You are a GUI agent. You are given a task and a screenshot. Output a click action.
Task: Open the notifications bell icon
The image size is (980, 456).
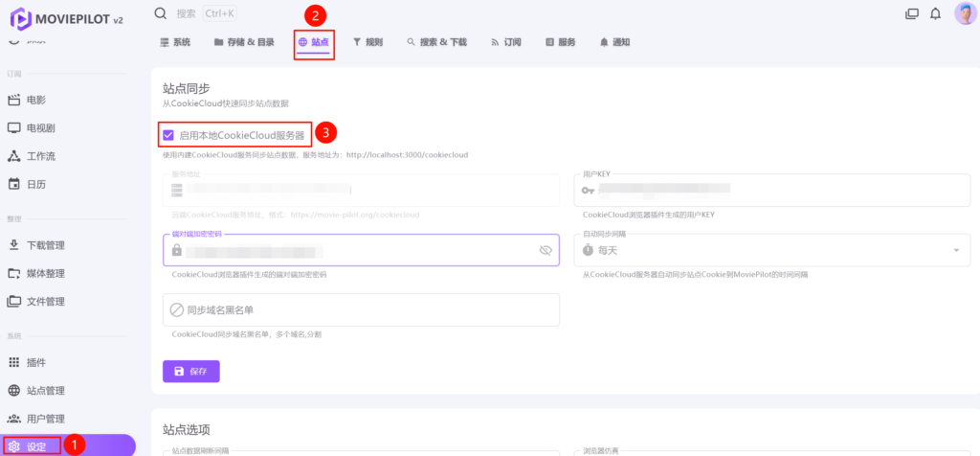click(935, 13)
